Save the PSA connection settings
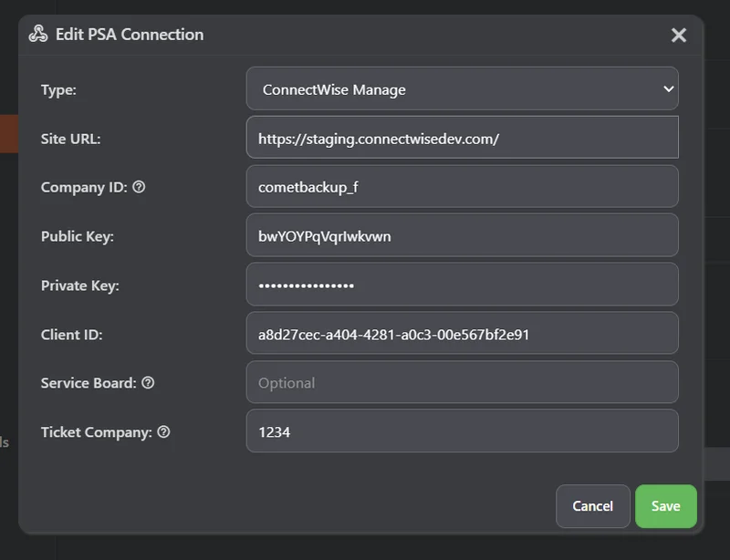Screen dimensions: 730x560 [x=666, y=506]
